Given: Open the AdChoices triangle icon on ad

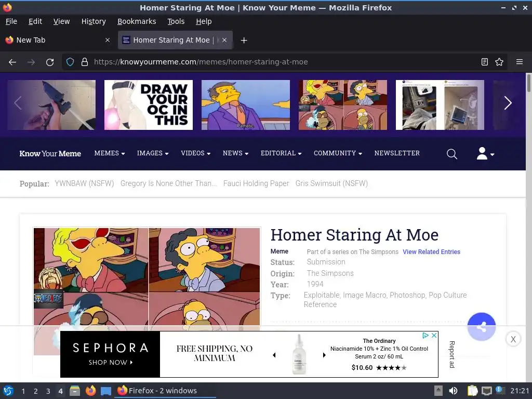Looking at the screenshot, I should 425,335.
